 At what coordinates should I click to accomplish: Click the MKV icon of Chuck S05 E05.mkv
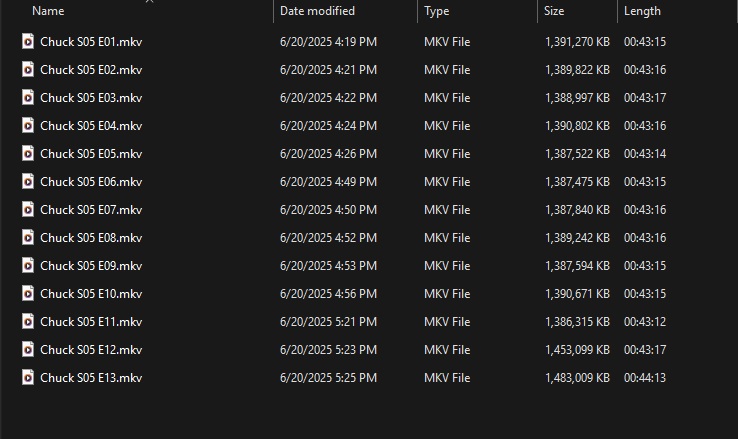point(28,154)
